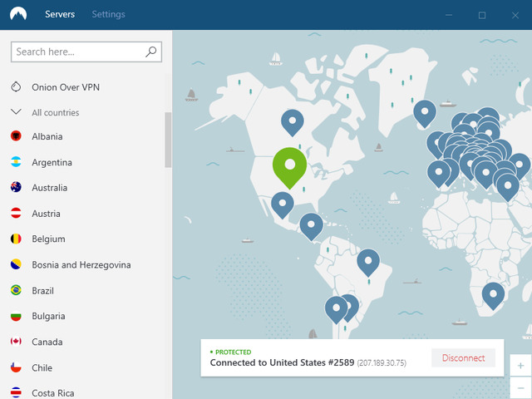
Task: Click the Chile map pin
Action: click(x=336, y=309)
